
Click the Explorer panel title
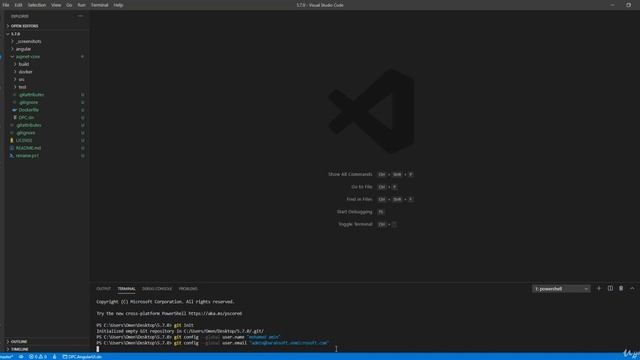pos(20,16)
